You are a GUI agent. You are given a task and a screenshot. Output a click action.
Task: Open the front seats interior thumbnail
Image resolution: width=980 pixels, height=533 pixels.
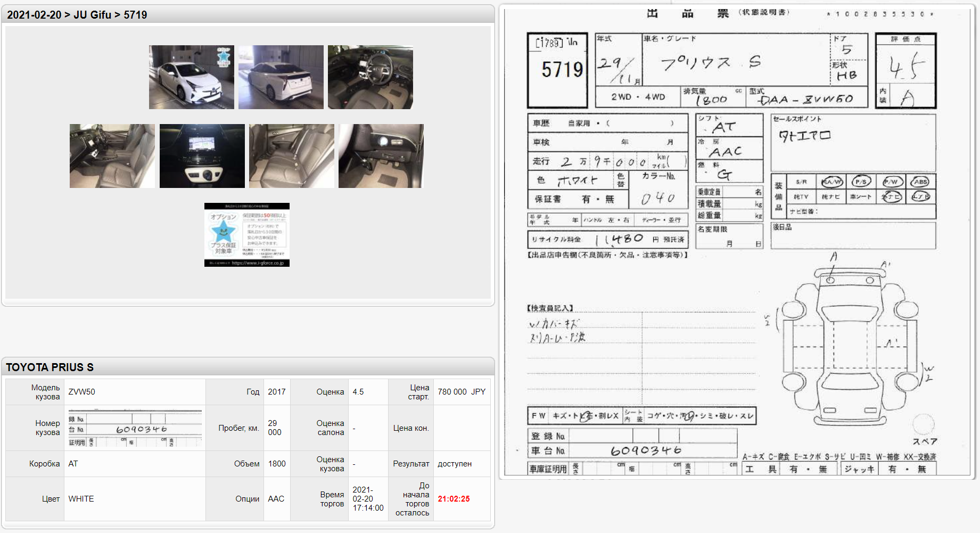pos(112,156)
